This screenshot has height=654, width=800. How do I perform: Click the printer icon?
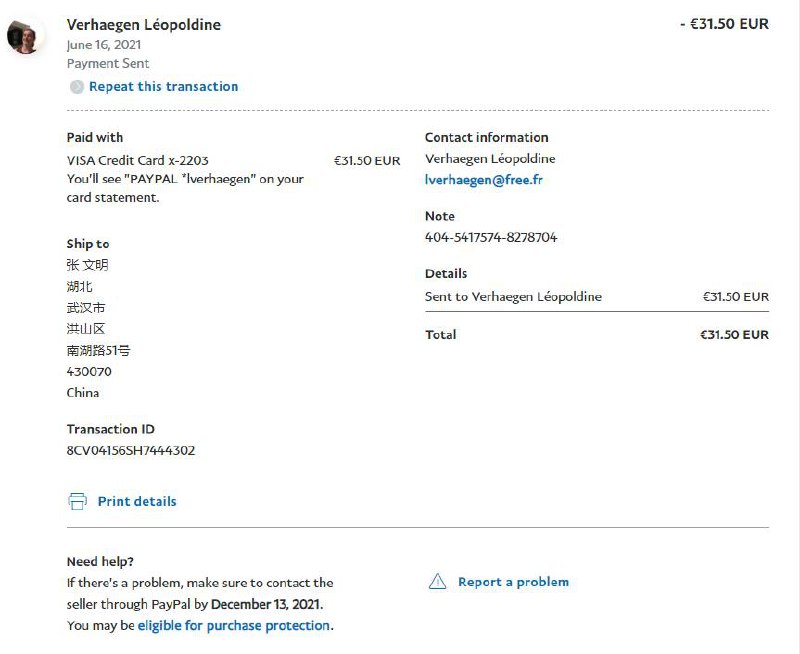[x=78, y=501]
